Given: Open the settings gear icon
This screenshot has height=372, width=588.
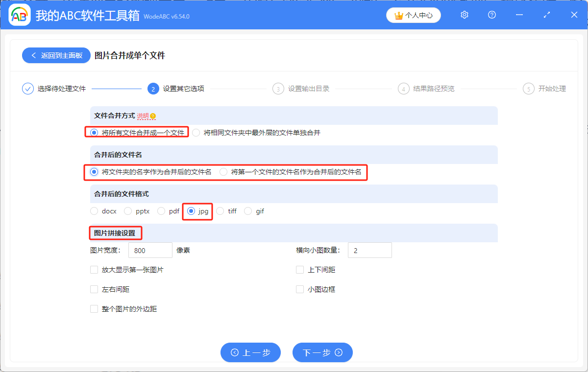Looking at the screenshot, I should (465, 15).
